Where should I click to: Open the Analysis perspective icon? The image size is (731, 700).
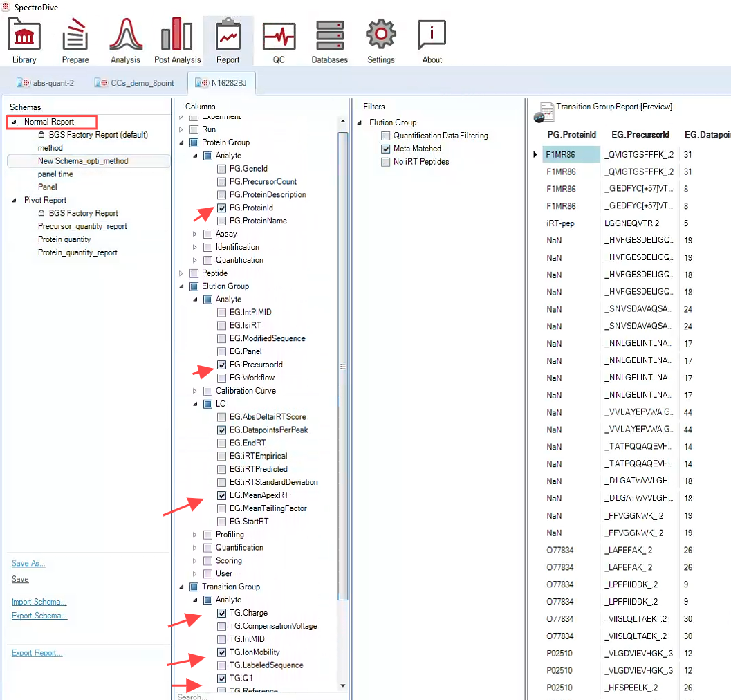(x=125, y=35)
